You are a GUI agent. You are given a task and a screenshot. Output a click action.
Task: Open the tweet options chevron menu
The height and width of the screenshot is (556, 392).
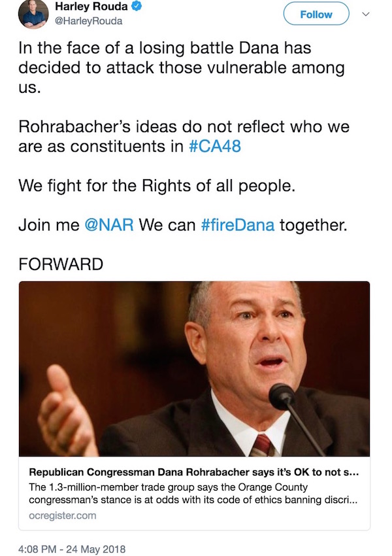point(366,14)
